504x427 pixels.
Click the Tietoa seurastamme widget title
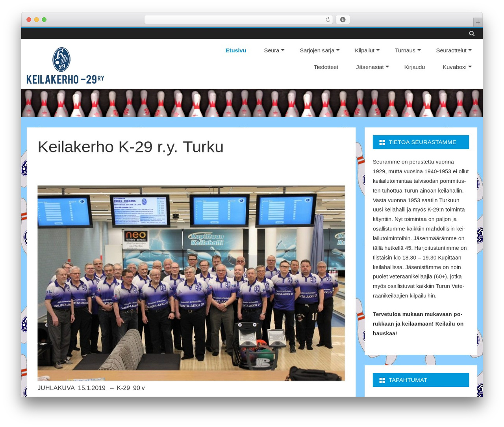[x=422, y=142]
